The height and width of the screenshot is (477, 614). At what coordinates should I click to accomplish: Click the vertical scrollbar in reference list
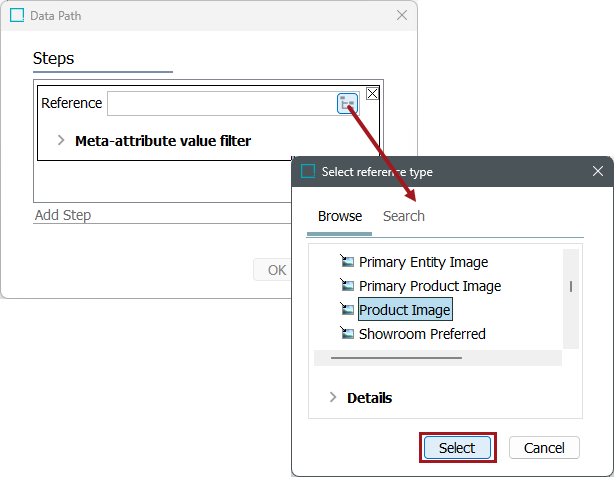tap(571, 286)
